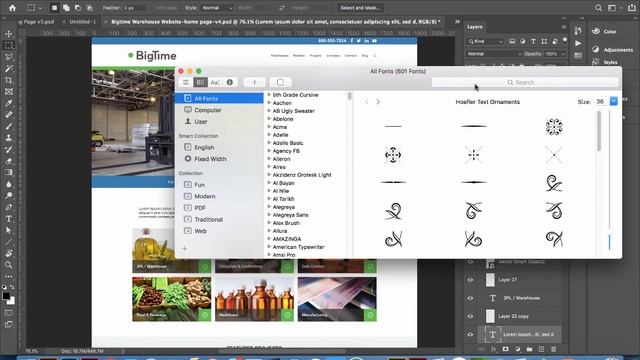Viewport: 640px width, 360px height.
Task: Select the Gradient tool
Action: click(9, 172)
